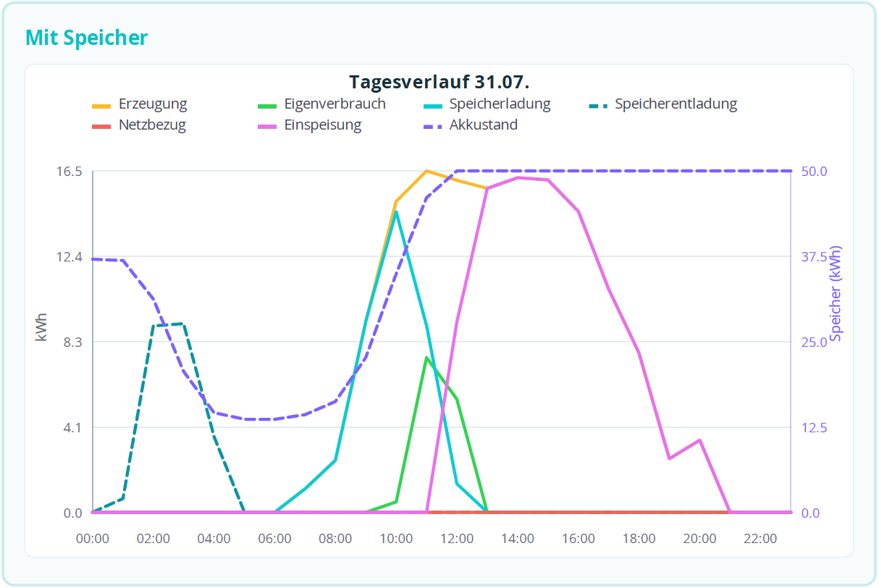The width and height of the screenshot is (879, 588).
Task: Click the 08:00 time axis label
Action: pos(336,539)
